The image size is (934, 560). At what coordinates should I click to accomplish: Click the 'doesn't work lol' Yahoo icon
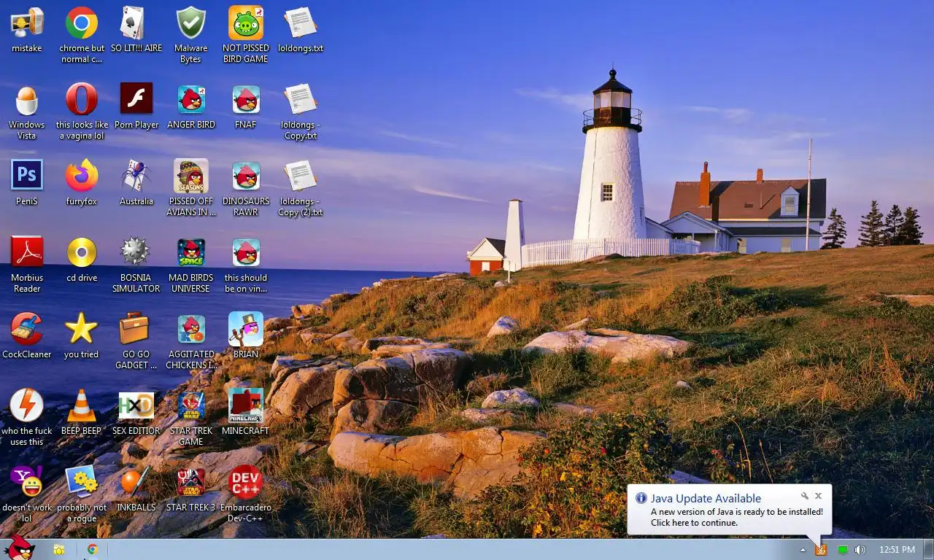pyautogui.click(x=27, y=483)
